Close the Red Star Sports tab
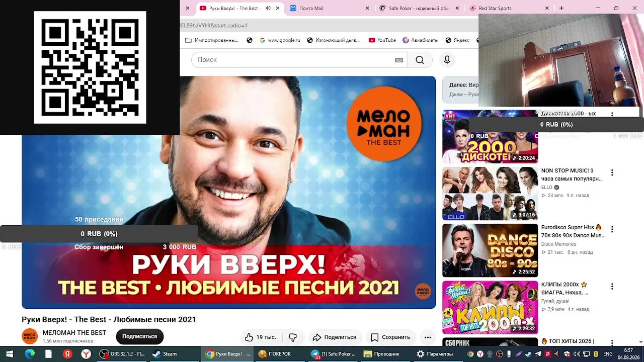644x362 pixels. 547,8
